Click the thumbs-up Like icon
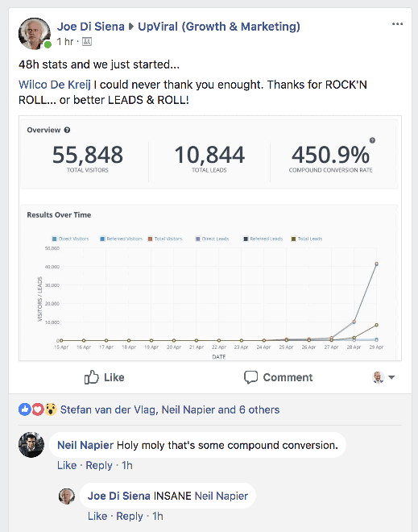Image resolution: width=418 pixels, height=532 pixels. [x=91, y=377]
